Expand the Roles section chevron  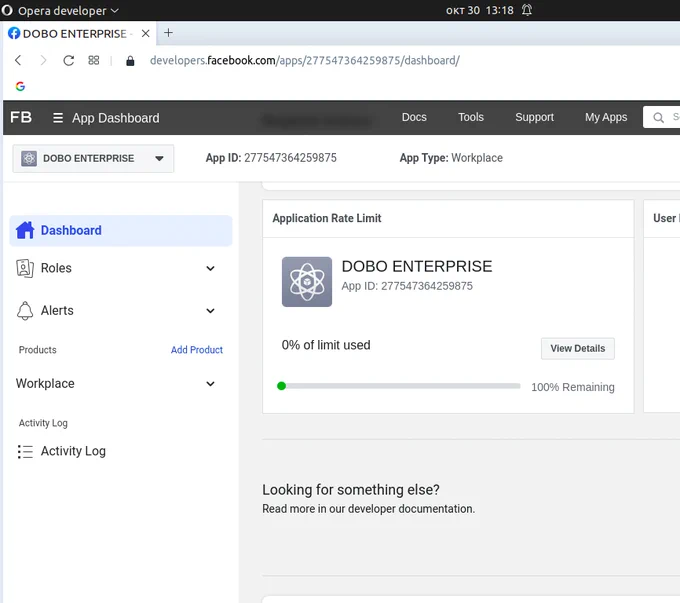coord(210,269)
